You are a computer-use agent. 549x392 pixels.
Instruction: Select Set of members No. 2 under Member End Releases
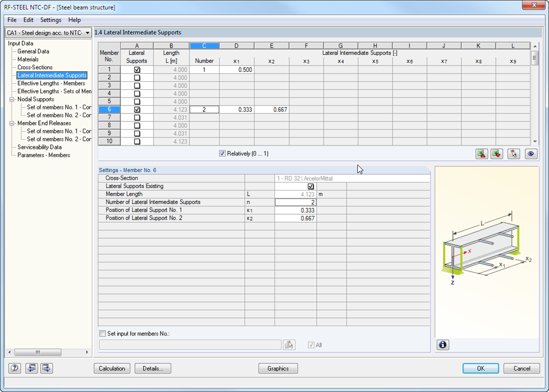click(59, 139)
